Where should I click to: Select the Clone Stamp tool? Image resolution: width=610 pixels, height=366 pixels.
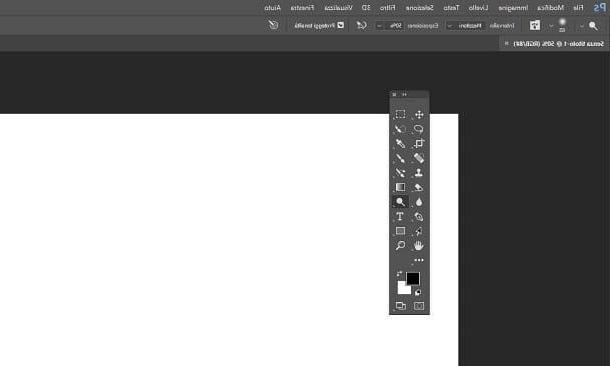pos(419,172)
